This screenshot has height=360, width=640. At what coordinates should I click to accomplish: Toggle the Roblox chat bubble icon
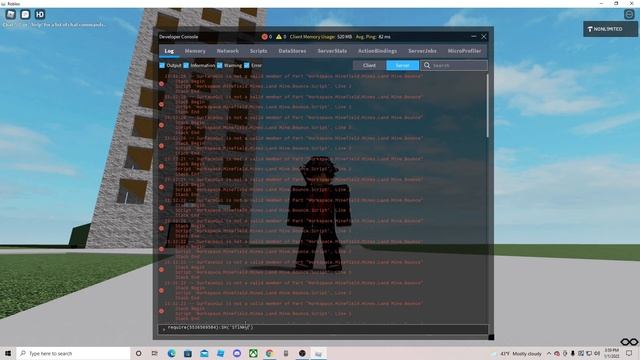point(25,15)
